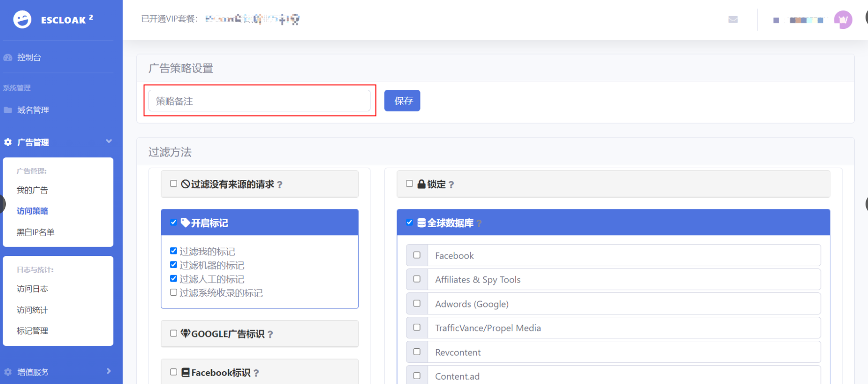Screen dimensions: 868x384
Task: Click the database icon beside 全球数据库
Action: pos(421,223)
